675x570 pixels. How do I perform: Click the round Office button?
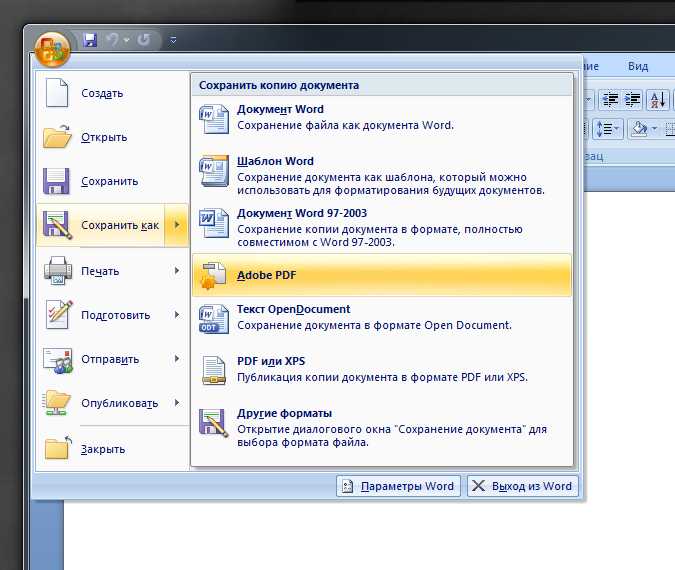point(53,50)
